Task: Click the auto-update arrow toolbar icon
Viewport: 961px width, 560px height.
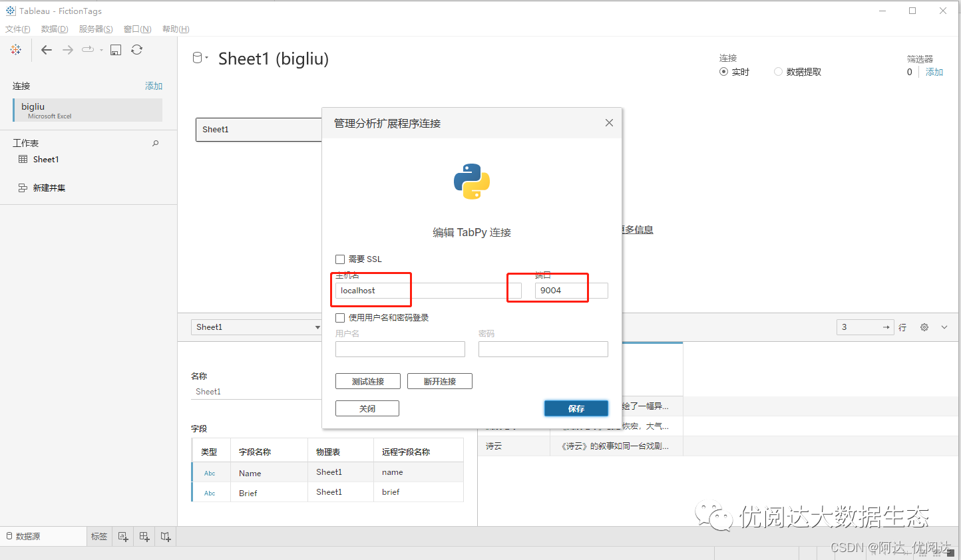Action: tap(88, 49)
